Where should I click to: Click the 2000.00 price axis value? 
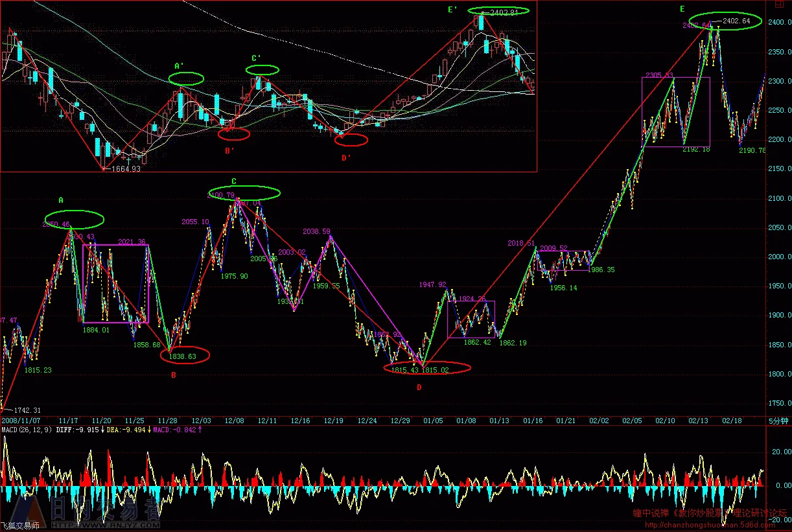click(780, 257)
